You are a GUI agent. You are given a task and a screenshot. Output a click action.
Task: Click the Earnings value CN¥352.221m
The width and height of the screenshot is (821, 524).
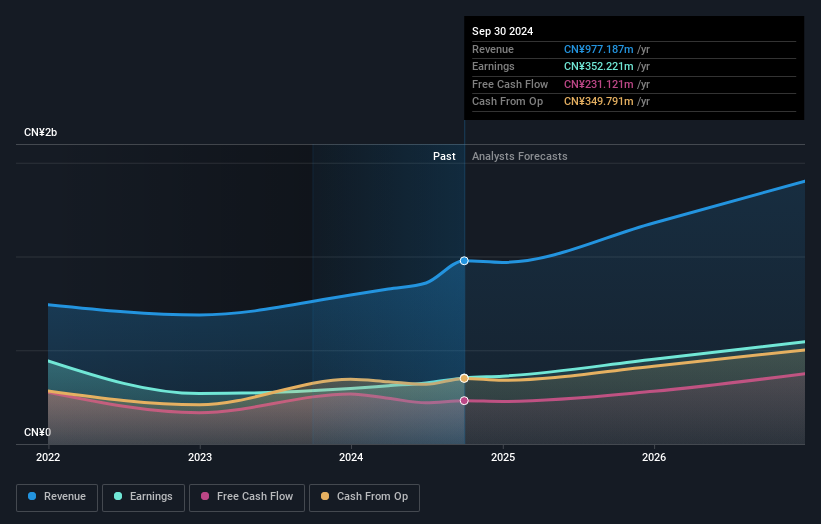click(x=598, y=66)
